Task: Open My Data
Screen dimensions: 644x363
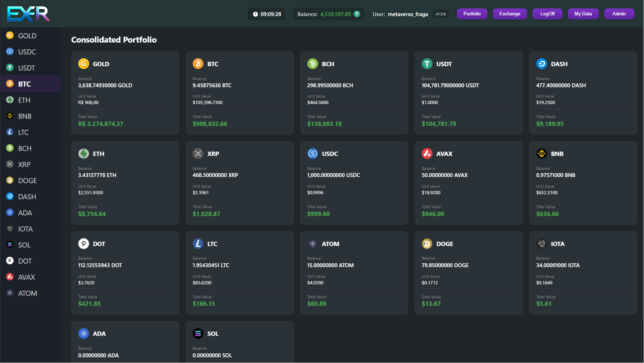Action: coord(583,14)
